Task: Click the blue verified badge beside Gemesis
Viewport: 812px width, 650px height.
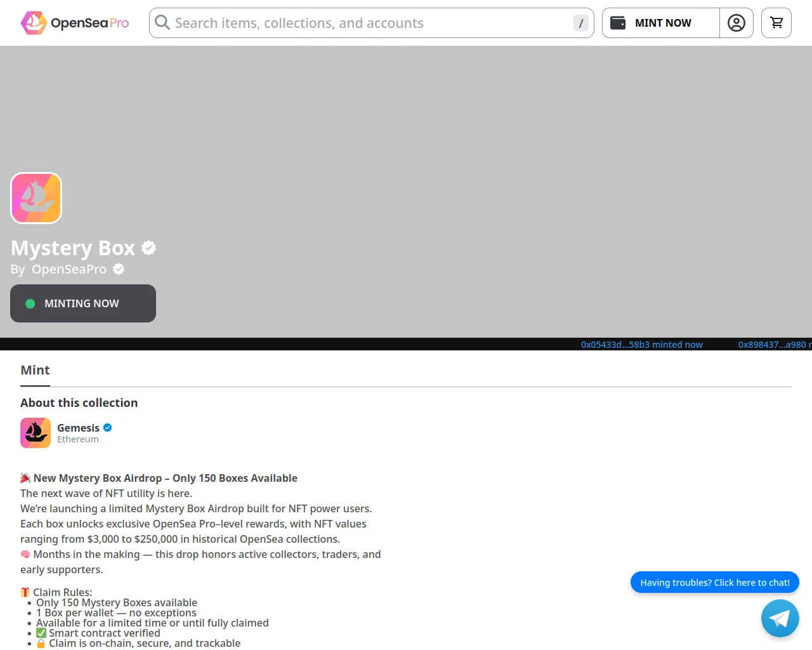Action: point(108,428)
